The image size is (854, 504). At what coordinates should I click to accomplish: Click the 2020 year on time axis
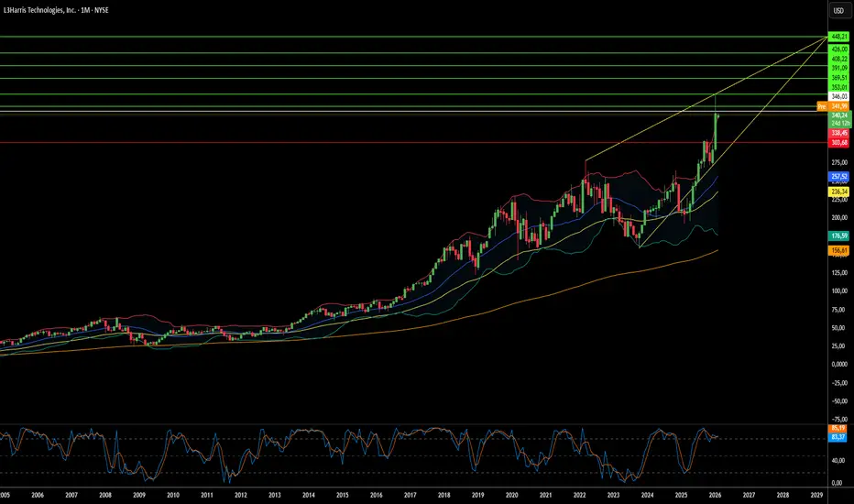[x=510, y=494]
